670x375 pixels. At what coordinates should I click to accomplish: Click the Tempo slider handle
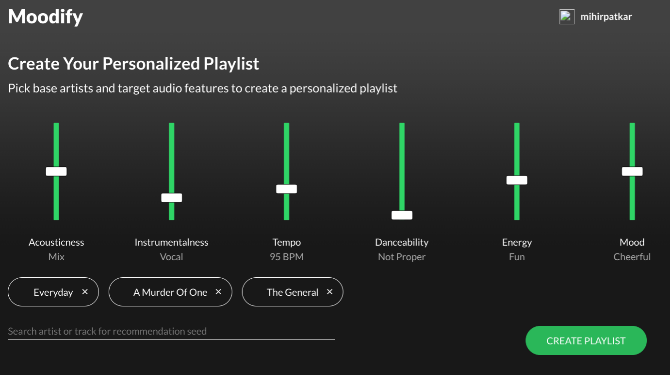click(x=286, y=189)
